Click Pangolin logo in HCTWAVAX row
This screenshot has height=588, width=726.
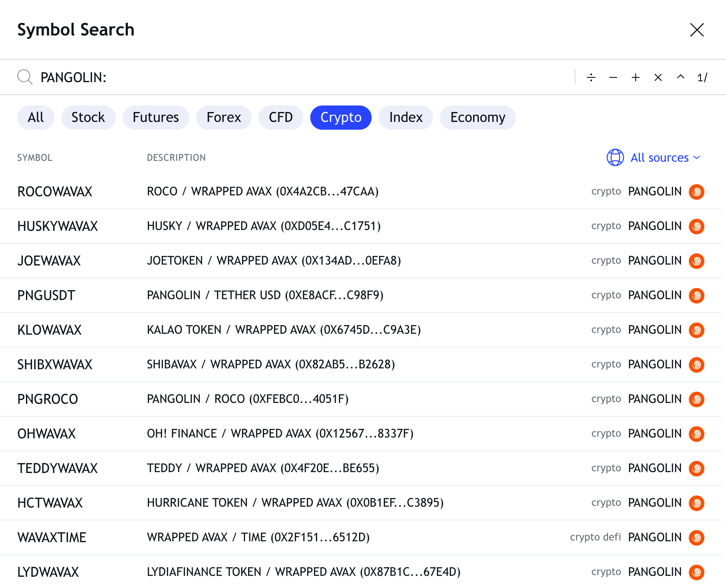point(696,503)
